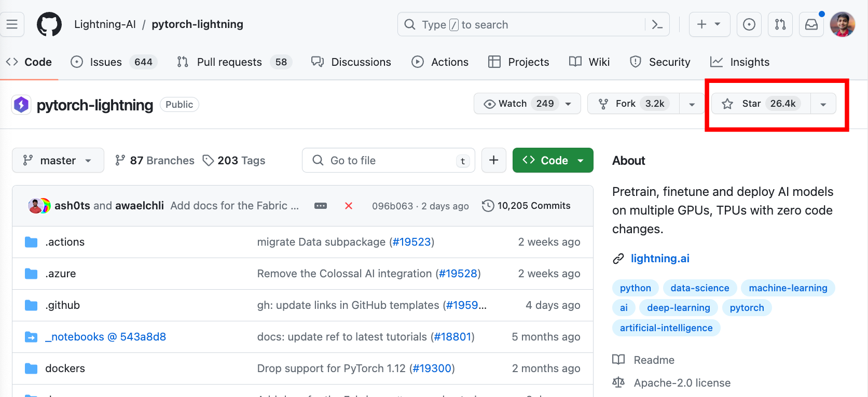Go to the GitHub homepage logo
Viewport: 868px width, 397px height.
click(49, 24)
